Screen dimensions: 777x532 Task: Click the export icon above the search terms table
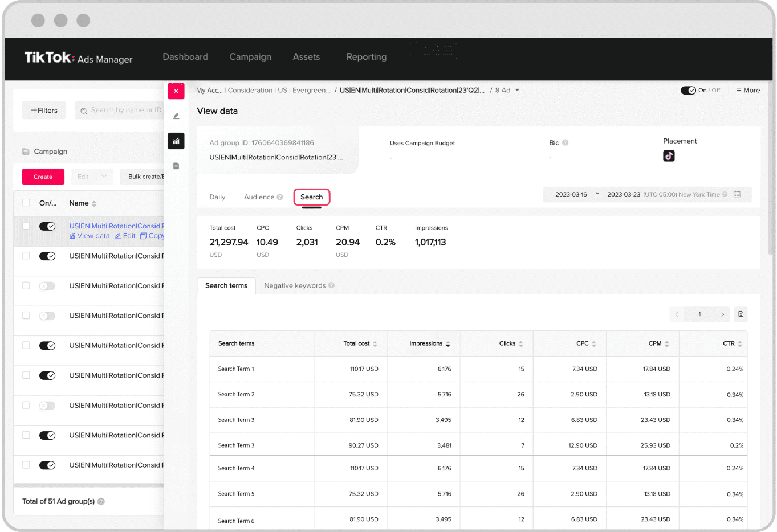[741, 314]
